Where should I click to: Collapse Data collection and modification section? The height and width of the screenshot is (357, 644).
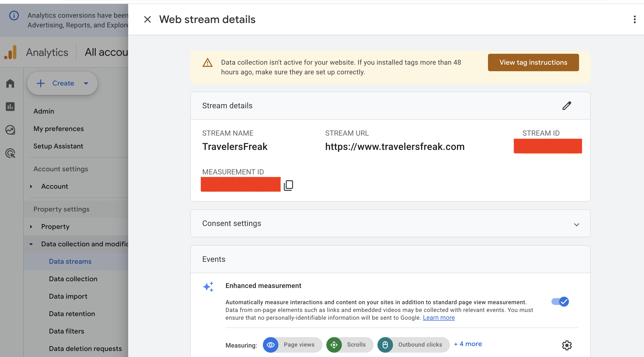pyautogui.click(x=31, y=244)
